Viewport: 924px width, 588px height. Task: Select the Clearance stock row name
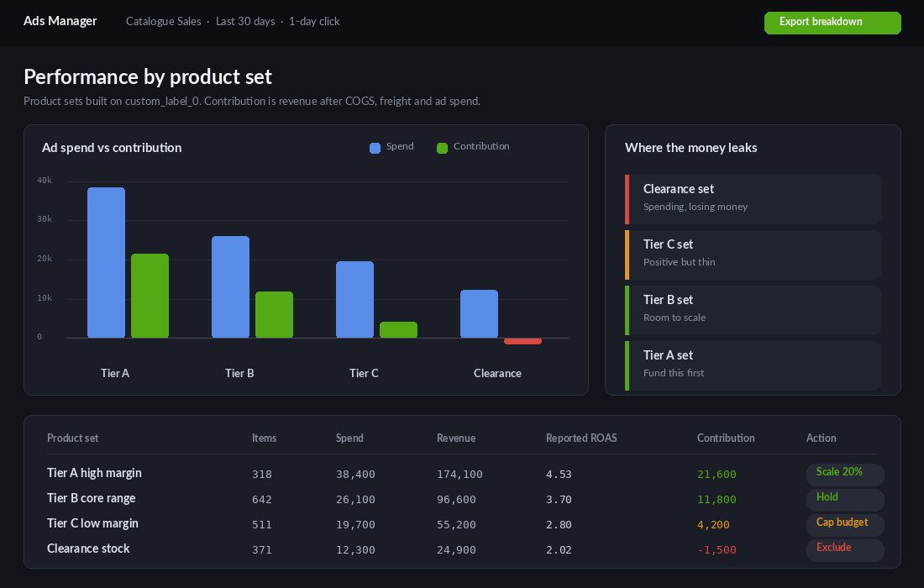pos(88,549)
